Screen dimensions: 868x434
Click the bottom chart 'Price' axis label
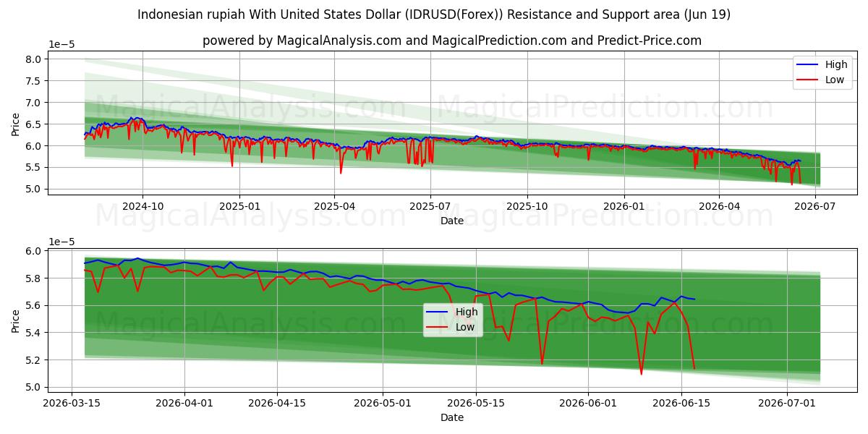tap(16, 321)
